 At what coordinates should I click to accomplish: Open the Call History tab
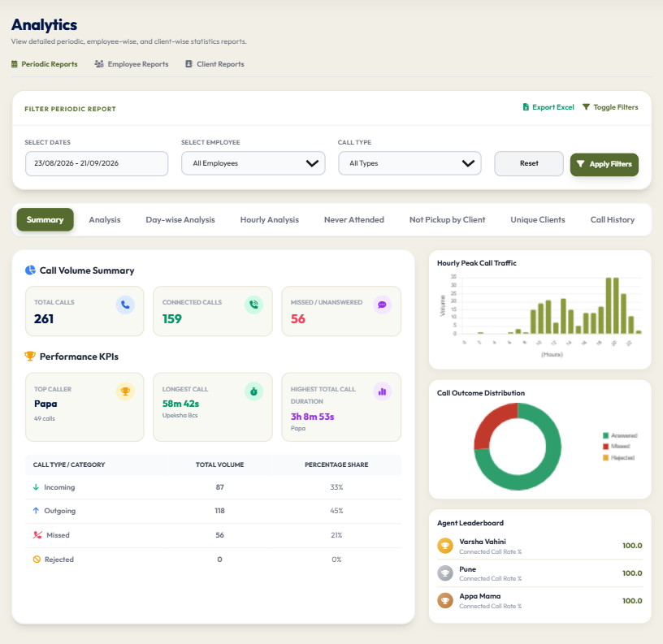coord(613,220)
